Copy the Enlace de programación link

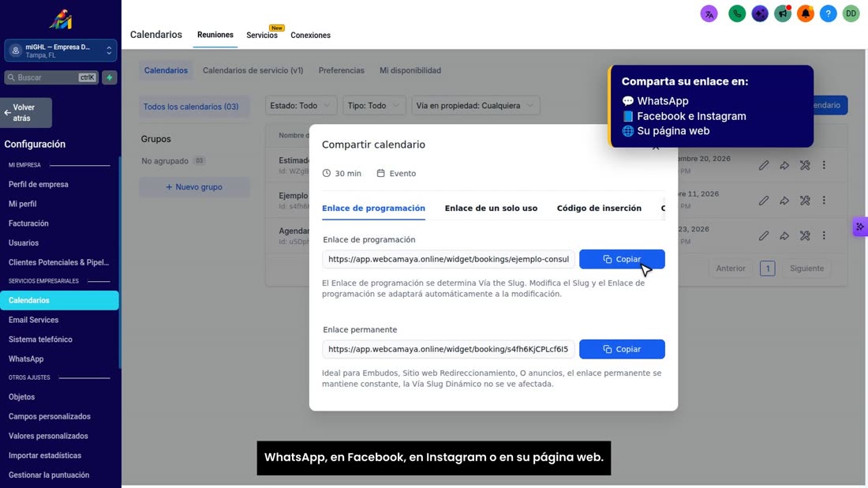point(622,259)
